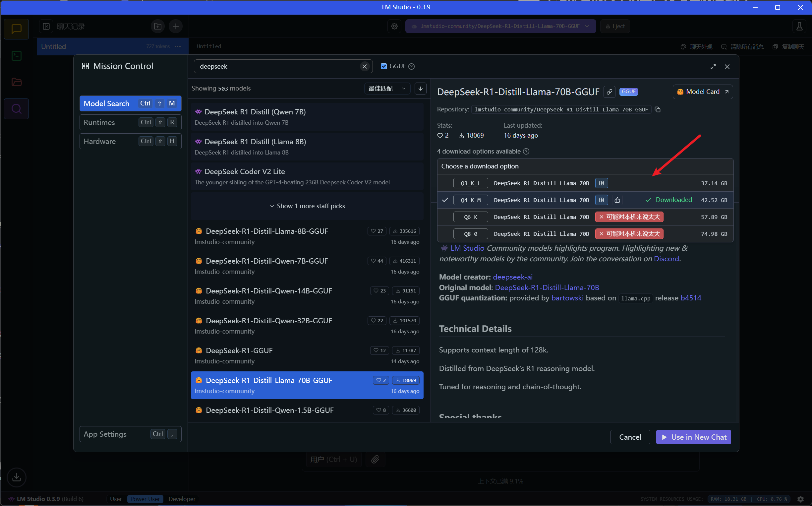Viewport: 812px width, 506px height.
Task: Open the b4514 release link
Action: coord(691,298)
